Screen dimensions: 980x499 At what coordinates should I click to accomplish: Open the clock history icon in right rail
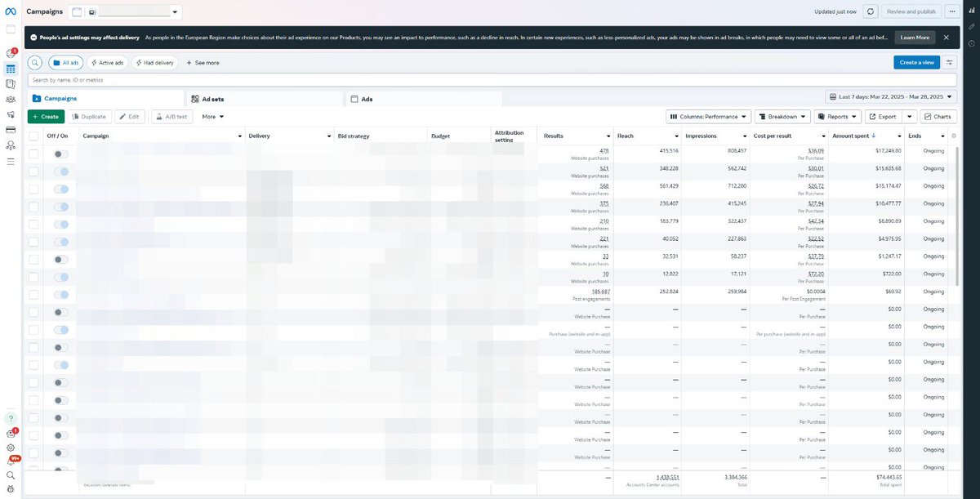971,42
